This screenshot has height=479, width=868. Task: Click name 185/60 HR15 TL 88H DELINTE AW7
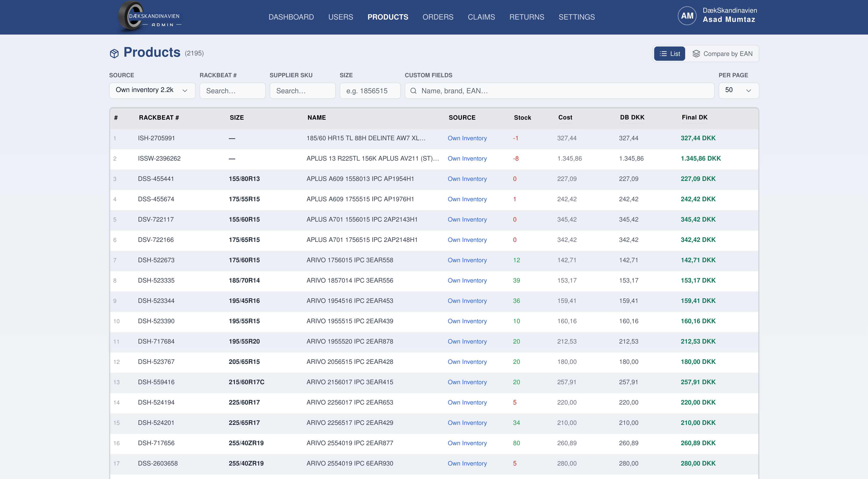(366, 138)
